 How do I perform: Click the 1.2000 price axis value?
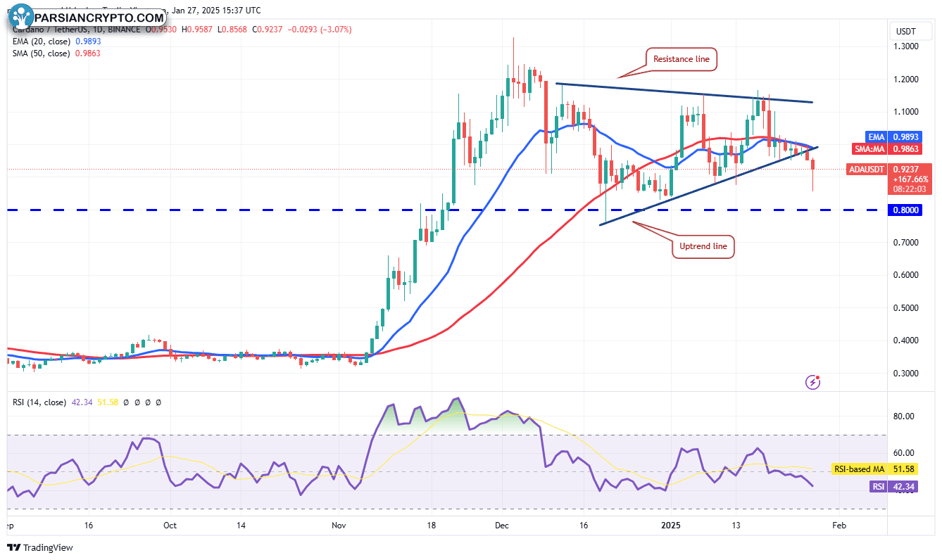click(x=905, y=79)
